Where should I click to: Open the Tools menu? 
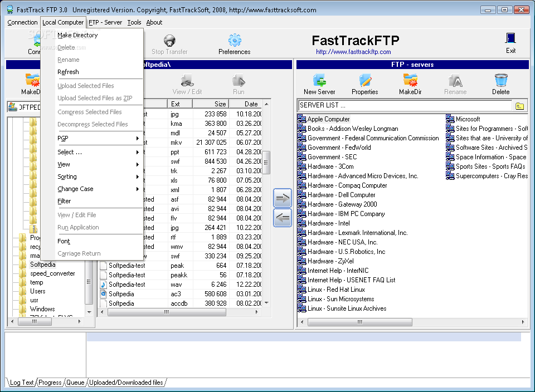point(134,22)
